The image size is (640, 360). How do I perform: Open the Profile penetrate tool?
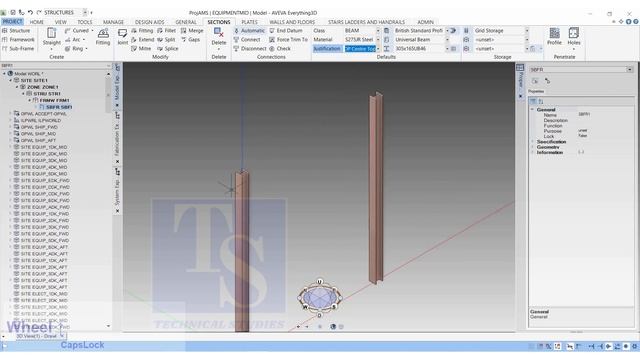tap(554, 36)
